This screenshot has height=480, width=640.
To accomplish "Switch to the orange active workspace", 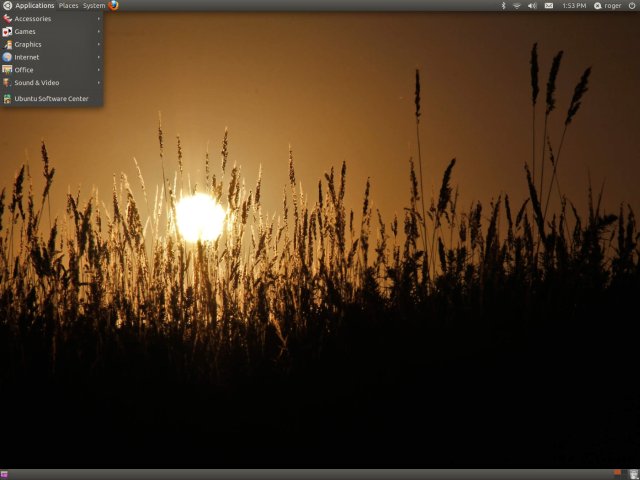I will coord(617,472).
